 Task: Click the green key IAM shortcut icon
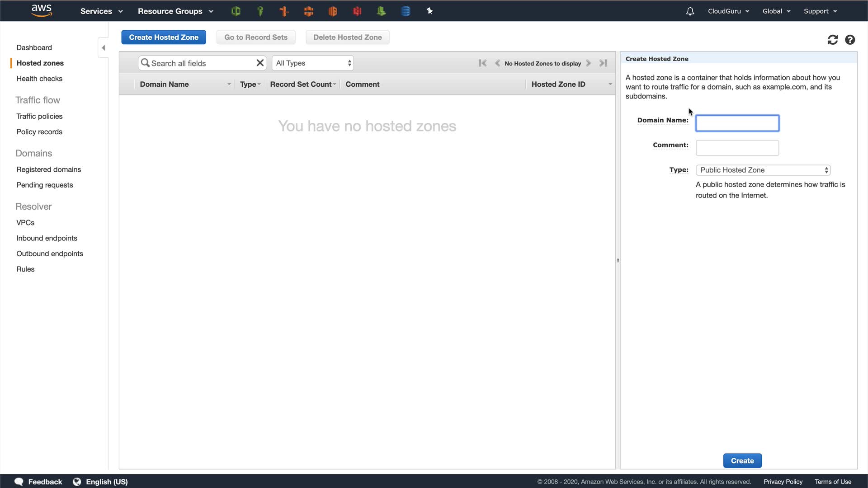point(260,11)
